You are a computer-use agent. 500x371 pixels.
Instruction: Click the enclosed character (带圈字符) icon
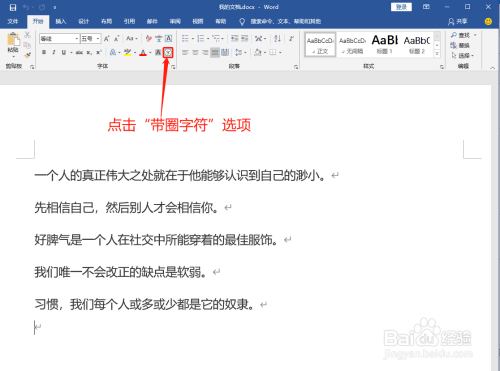coord(168,53)
